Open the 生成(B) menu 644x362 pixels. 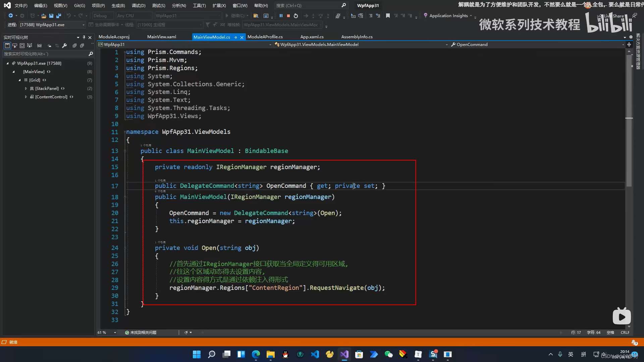[118, 5]
